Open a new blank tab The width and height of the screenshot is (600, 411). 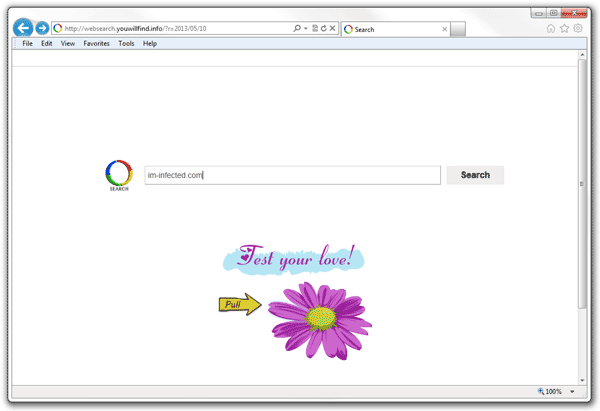pos(458,29)
